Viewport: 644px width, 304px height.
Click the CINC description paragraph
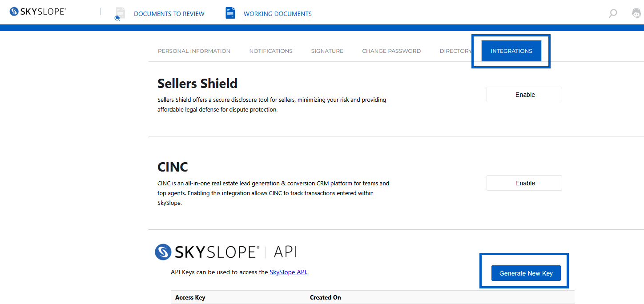(274, 193)
